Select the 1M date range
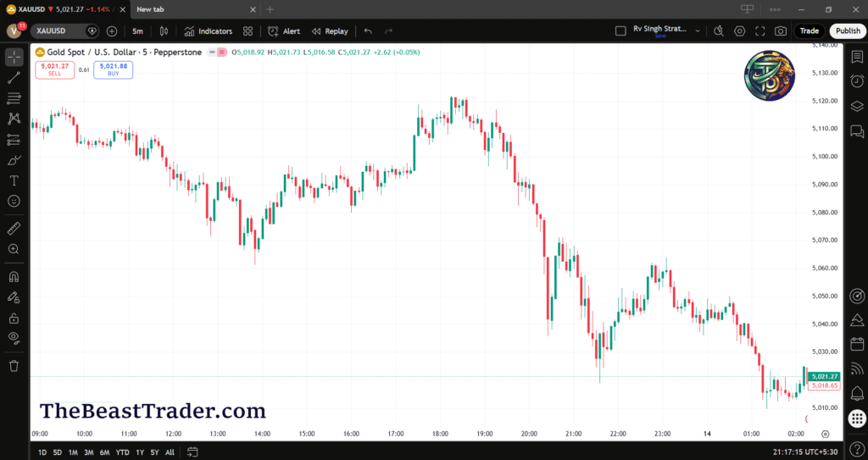Viewport: 868px width, 460px height. click(x=74, y=452)
